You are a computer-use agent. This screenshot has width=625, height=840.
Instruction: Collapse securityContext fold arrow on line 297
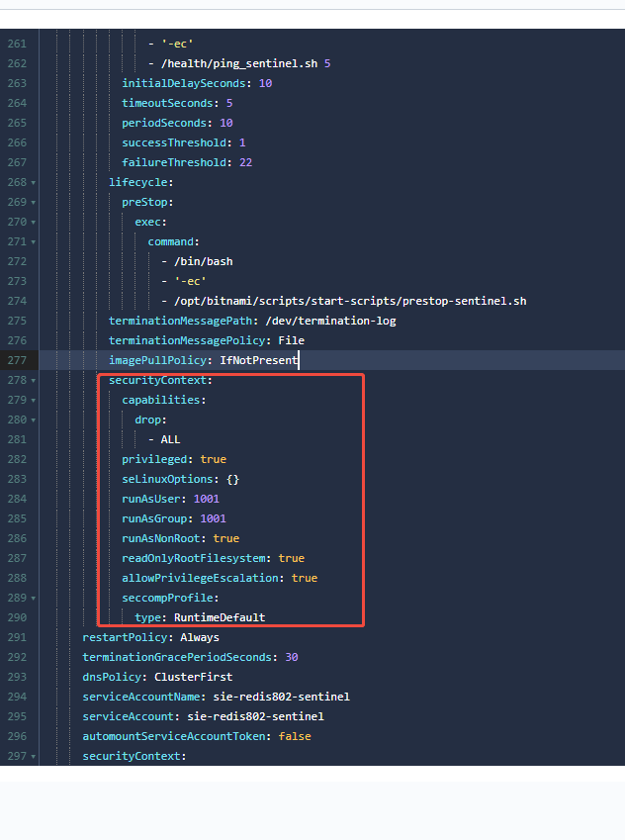coord(34,757)
